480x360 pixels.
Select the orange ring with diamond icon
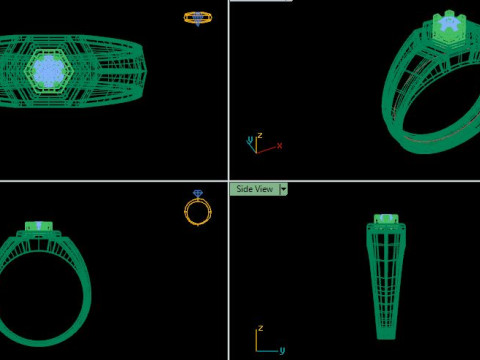[x=198, y=208]
